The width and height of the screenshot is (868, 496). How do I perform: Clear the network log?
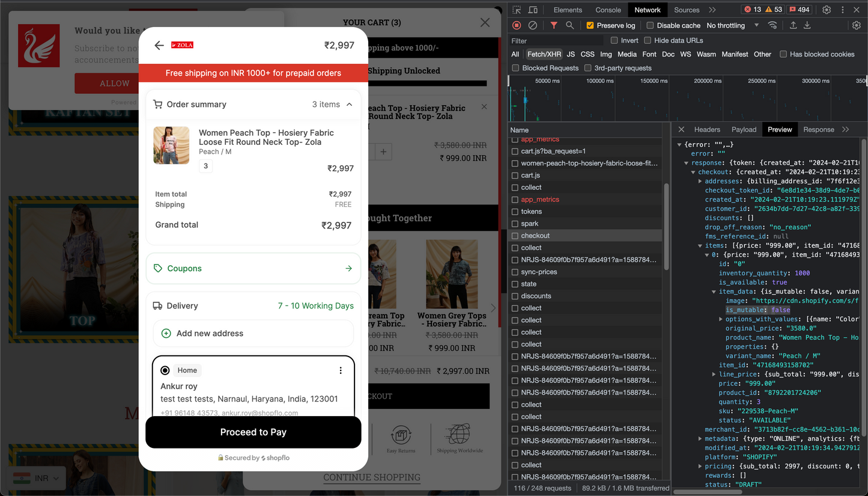(532, 25)
